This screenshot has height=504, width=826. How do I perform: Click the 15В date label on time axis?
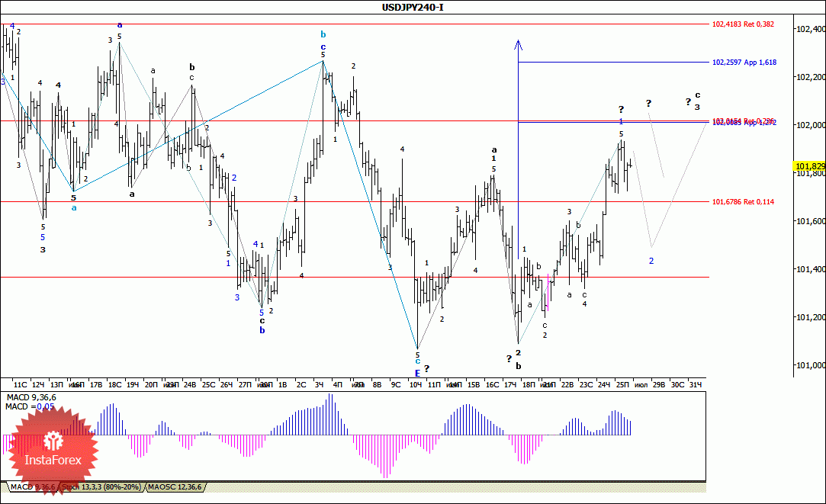(474, 385)
